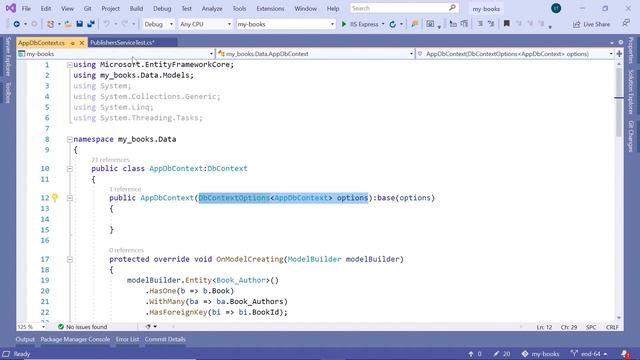This screenshot has height=360, width=640.
Task: Open the Solution Explorer side tab
Action: coord(631,92)
